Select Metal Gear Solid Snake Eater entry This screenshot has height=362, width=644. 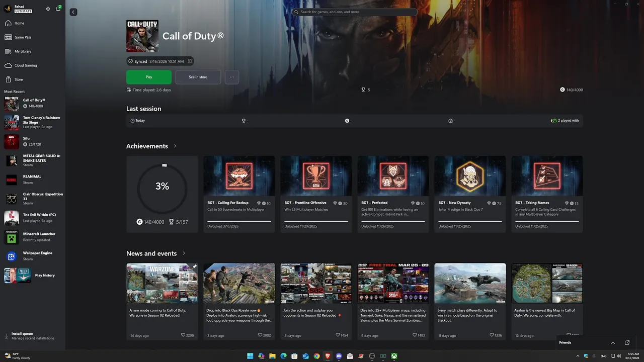[33, 160]
